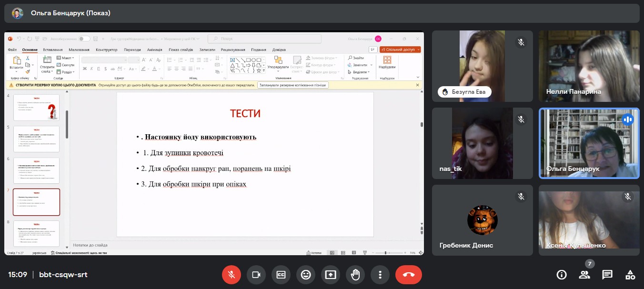Expand the Макет layout dropdown
The width and height of the screenshot is (644, 289).
[66, 58]
